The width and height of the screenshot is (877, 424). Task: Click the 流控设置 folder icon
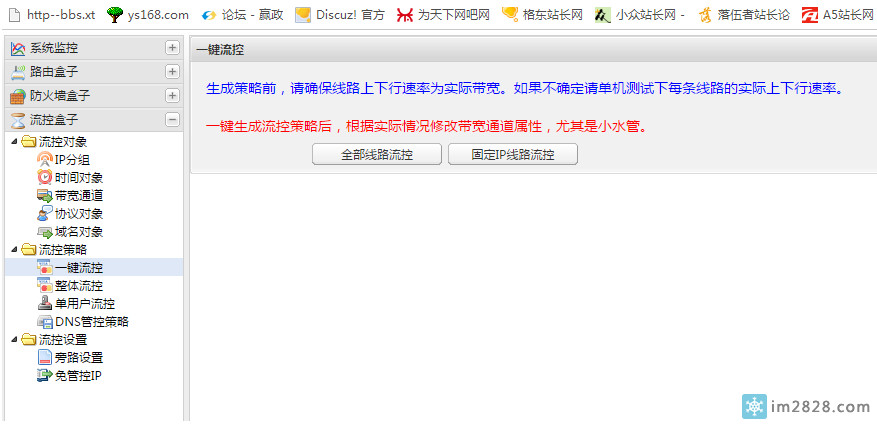29,339
